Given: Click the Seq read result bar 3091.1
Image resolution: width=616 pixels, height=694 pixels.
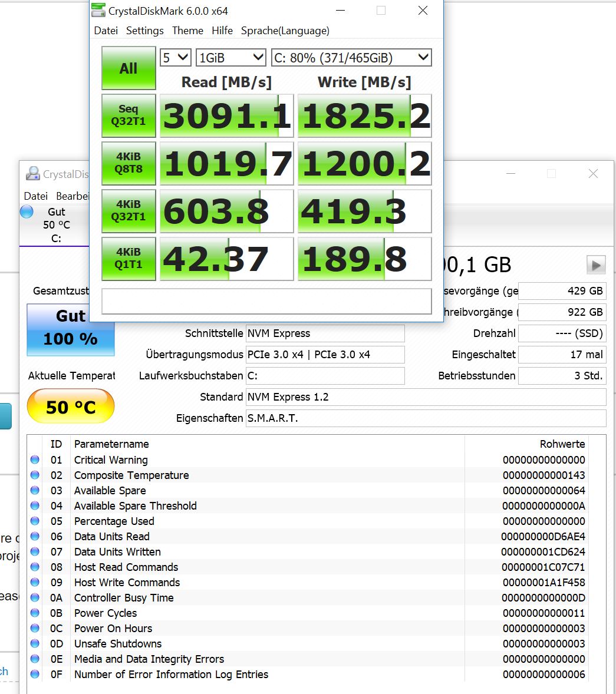Looking at the screenshot, I should coord(227,115).
